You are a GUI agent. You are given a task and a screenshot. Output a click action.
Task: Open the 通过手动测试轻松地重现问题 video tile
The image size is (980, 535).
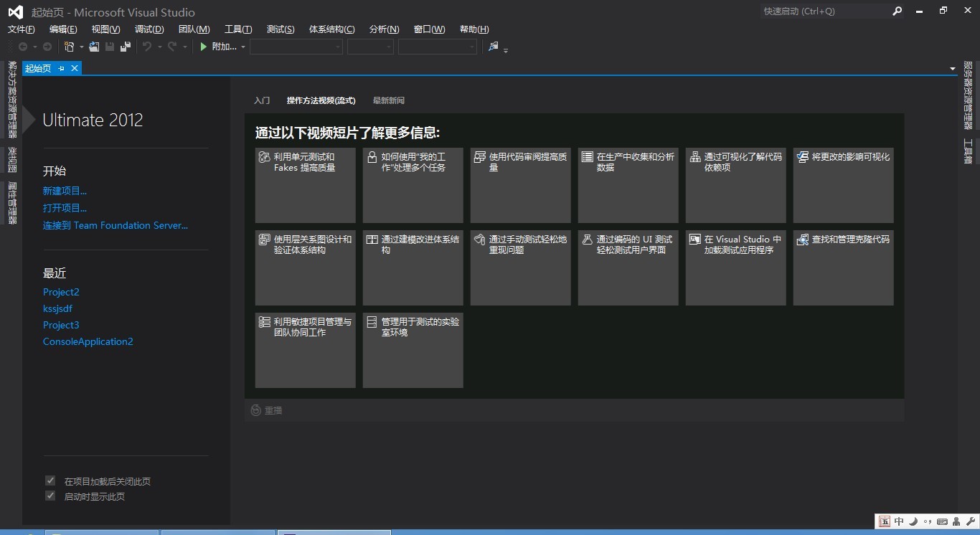click(x=520, y=267)
